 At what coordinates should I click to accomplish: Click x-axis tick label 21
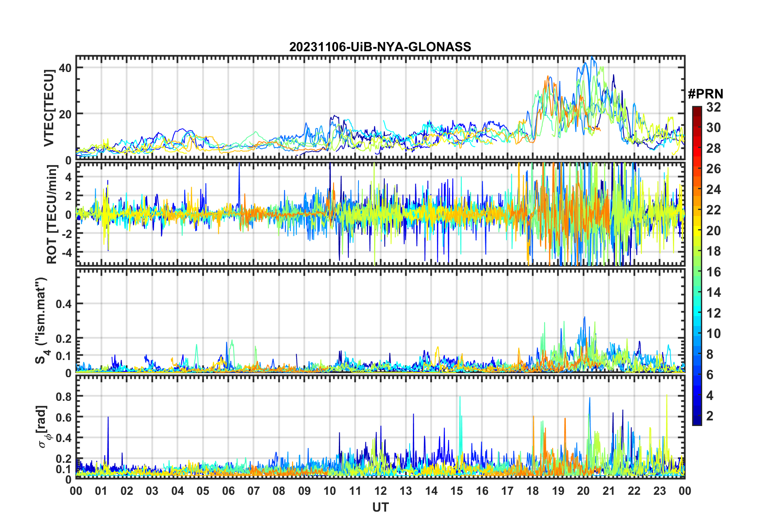tap(609, 491)
